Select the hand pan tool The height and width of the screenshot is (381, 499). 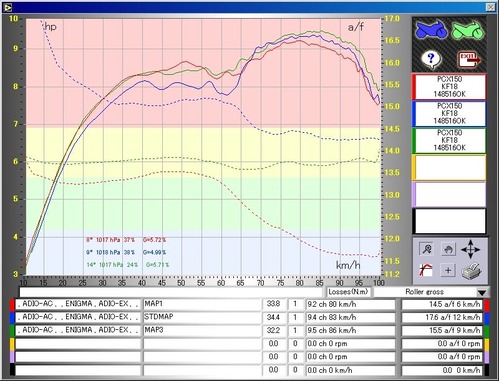tap(448, 249)
